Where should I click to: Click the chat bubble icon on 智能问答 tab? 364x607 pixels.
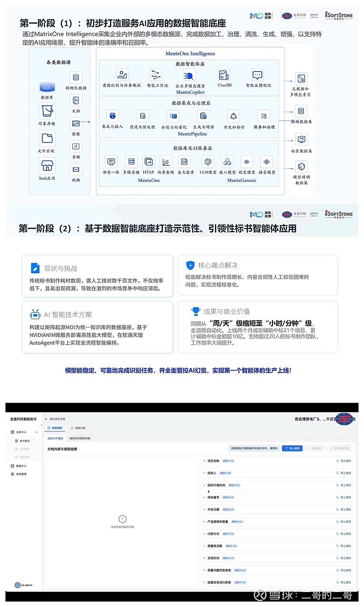click(x=71, y=428)
